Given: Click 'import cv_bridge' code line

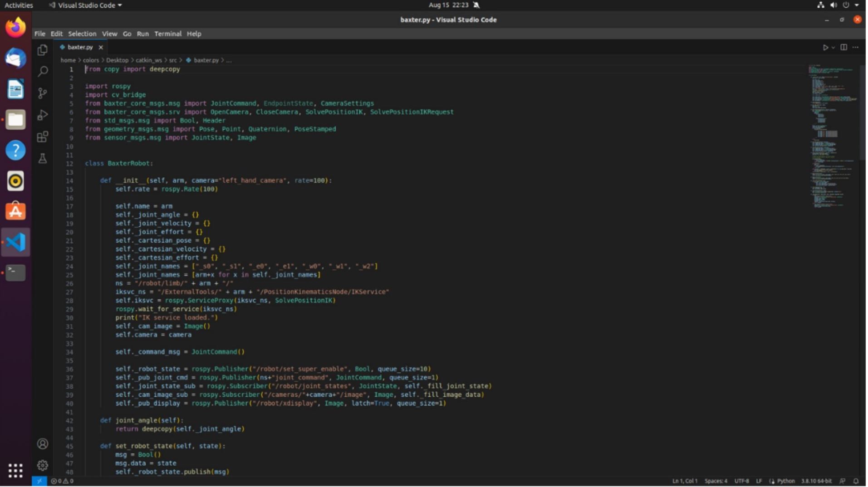Looking at the screenshot, I should [115, 95].
